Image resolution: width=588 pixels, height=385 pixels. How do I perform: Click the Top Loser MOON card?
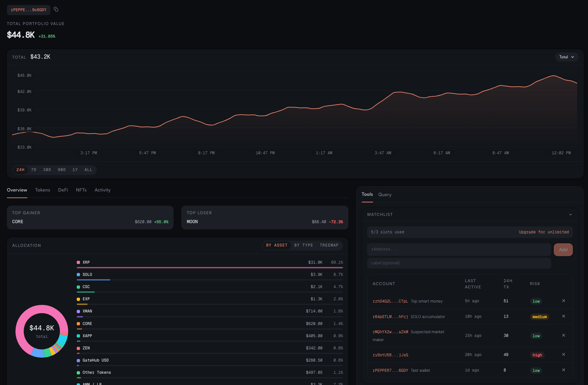tap(265, 218)
